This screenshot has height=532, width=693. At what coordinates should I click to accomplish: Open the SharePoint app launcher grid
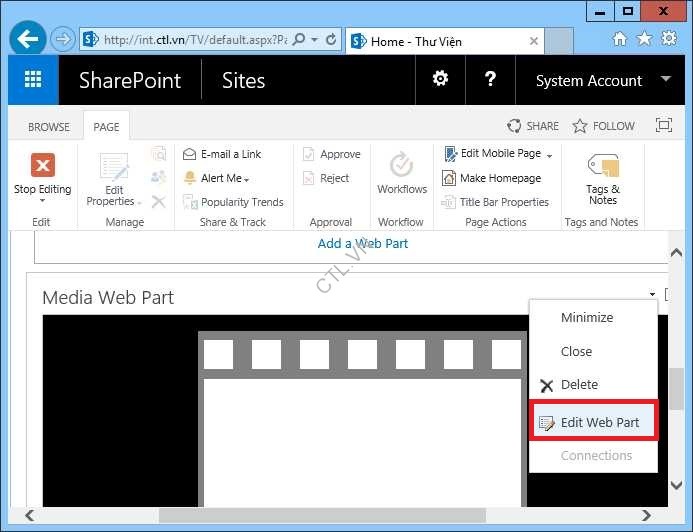coord(33,81)
